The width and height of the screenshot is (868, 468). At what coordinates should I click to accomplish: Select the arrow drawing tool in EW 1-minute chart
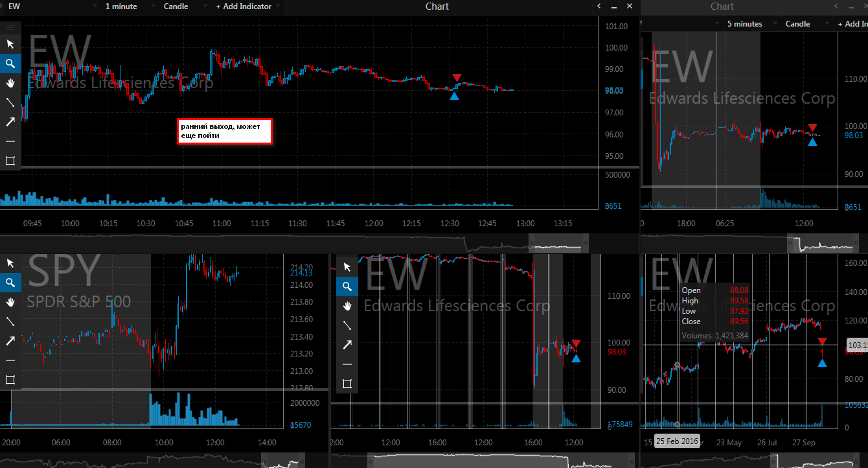(x=10, y=122)
